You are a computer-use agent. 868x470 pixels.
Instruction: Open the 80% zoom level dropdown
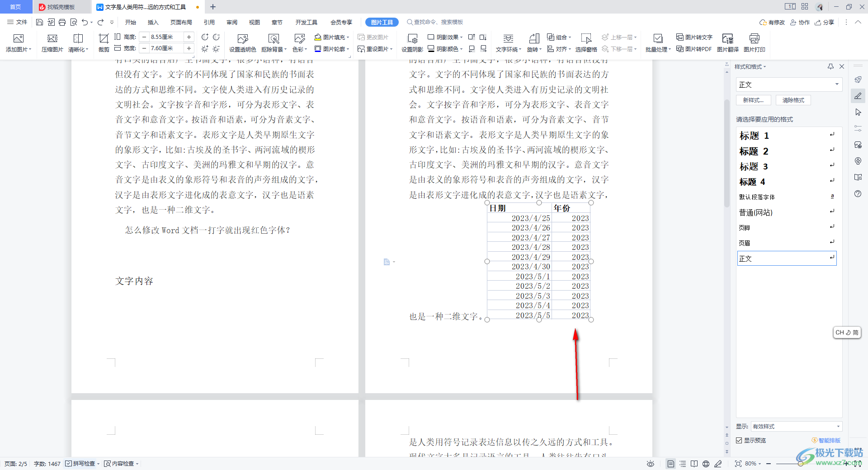coord(753,464)
